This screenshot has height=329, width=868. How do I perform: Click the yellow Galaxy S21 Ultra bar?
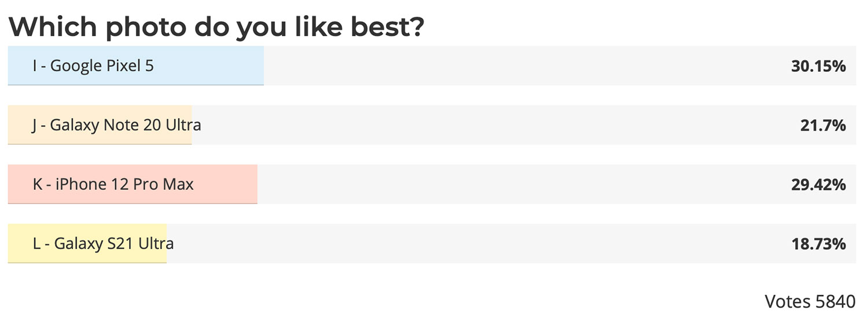(x=87, y=243)
